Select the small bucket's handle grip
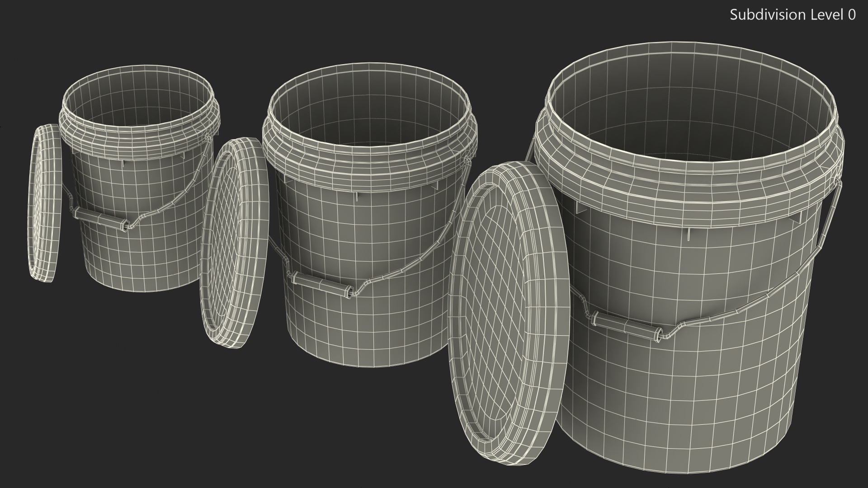The width and height of the screenshot is (868, 488). point(99,219)
